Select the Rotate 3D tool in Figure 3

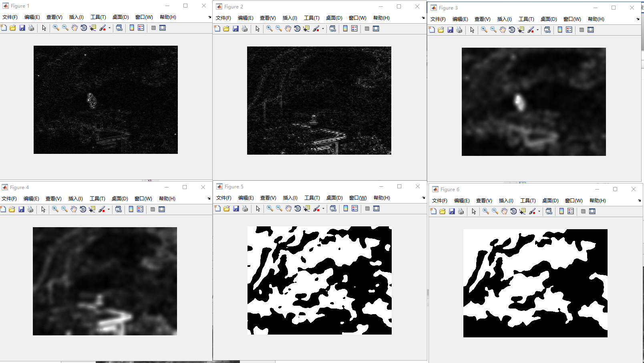(512, 30)
